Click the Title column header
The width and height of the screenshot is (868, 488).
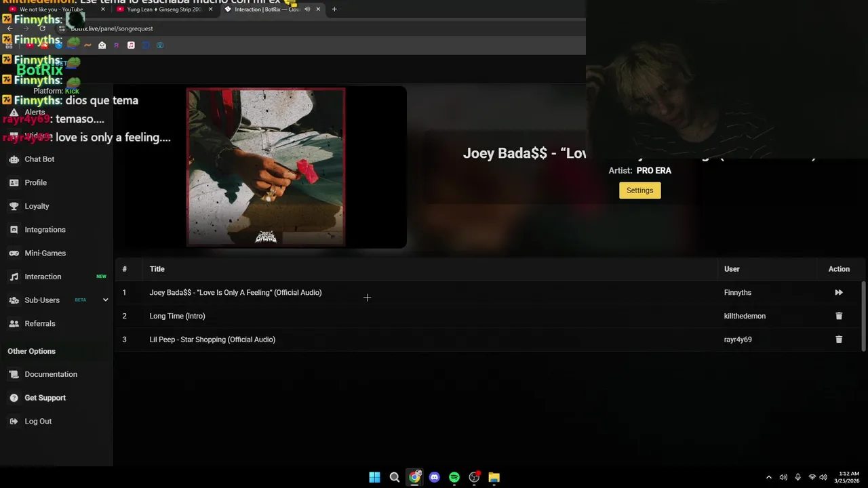click(157, 269)
